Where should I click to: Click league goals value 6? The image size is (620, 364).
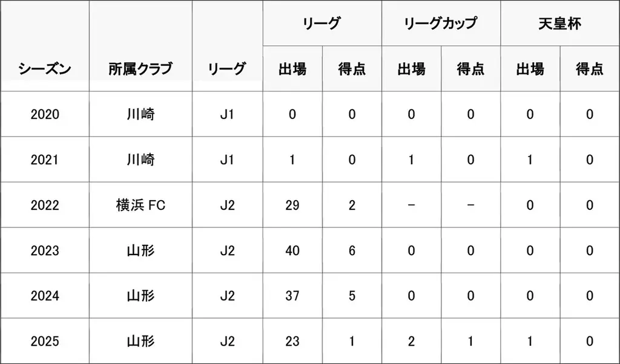352,251
